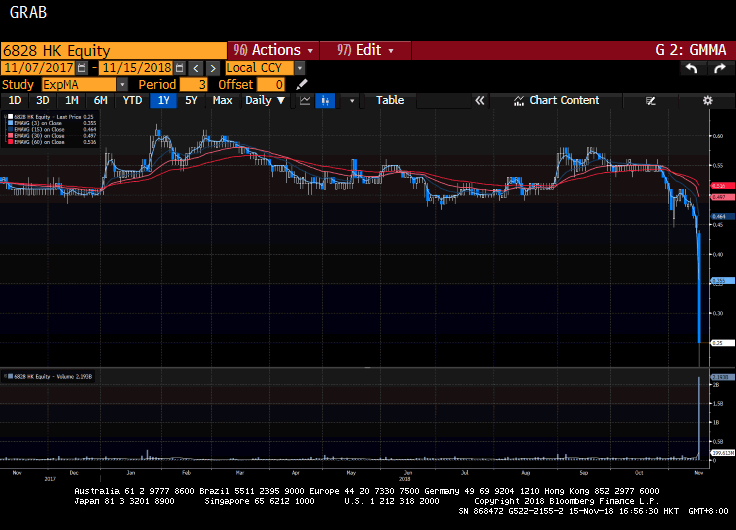Open the Edit dropdown menu

[365, 50]
